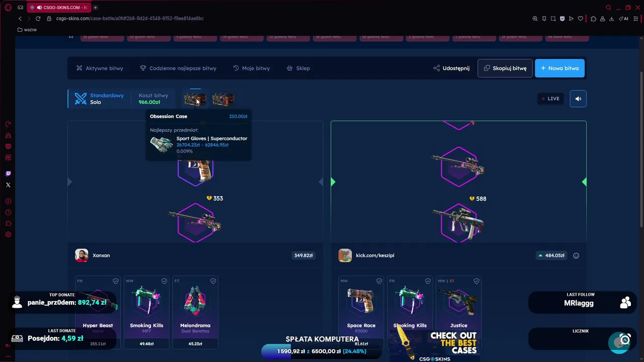The width and height of the screenshot is (644, 362).
Task: Select the Space Race P2000 card
Action: click(361, 313)
